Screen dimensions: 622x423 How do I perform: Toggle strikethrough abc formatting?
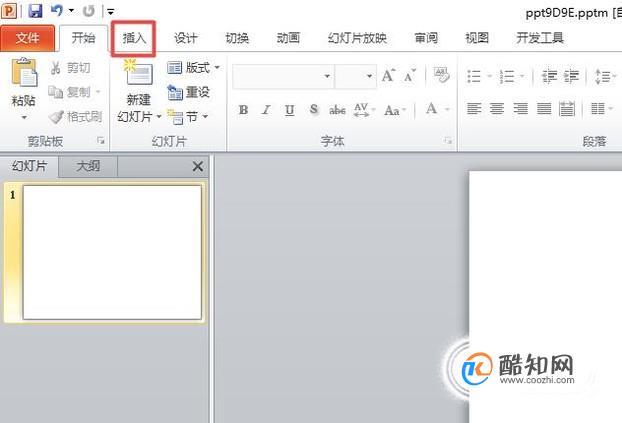pos(337,110)
